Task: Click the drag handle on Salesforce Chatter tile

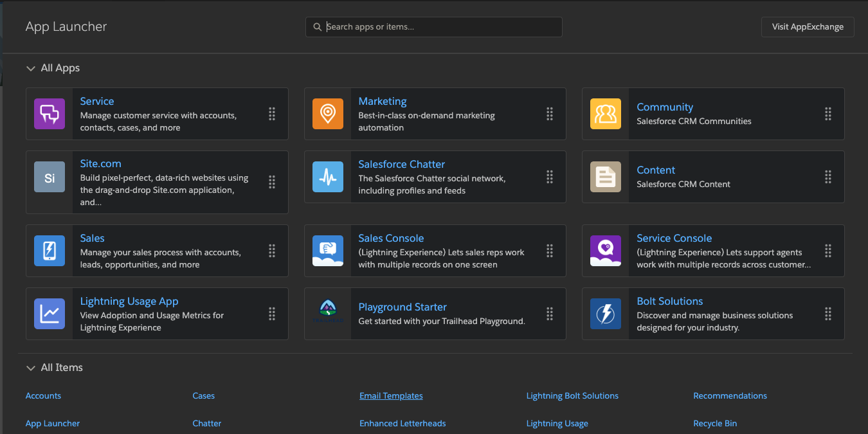Action: coord(550,177)
